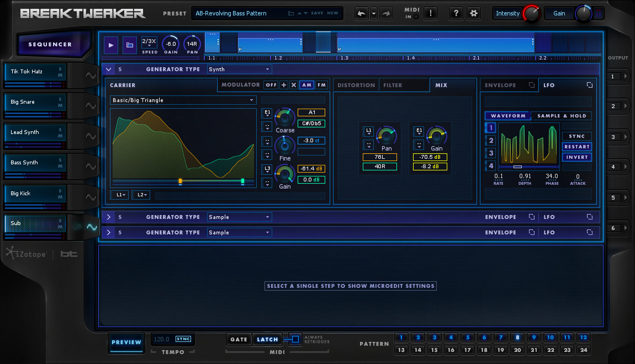The width and height of the screenshot is (635, 364).
Task: Open third generator Sample type dropdown
Action: tap(239, 233)
